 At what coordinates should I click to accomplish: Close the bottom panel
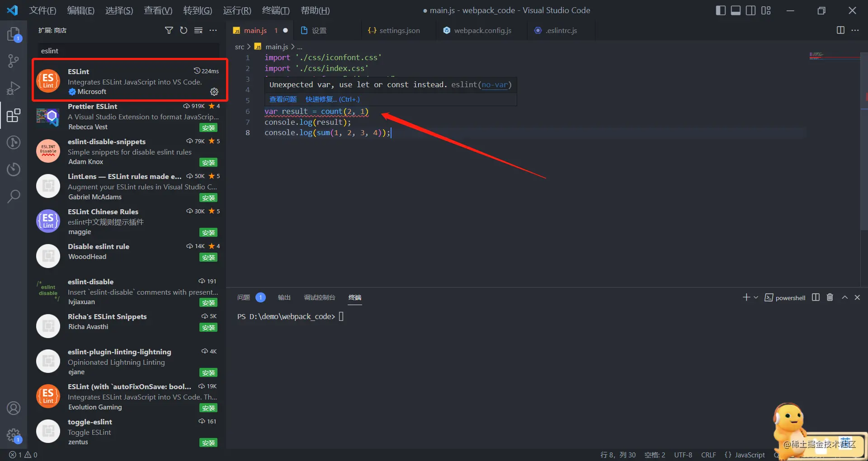coord(857,297)
